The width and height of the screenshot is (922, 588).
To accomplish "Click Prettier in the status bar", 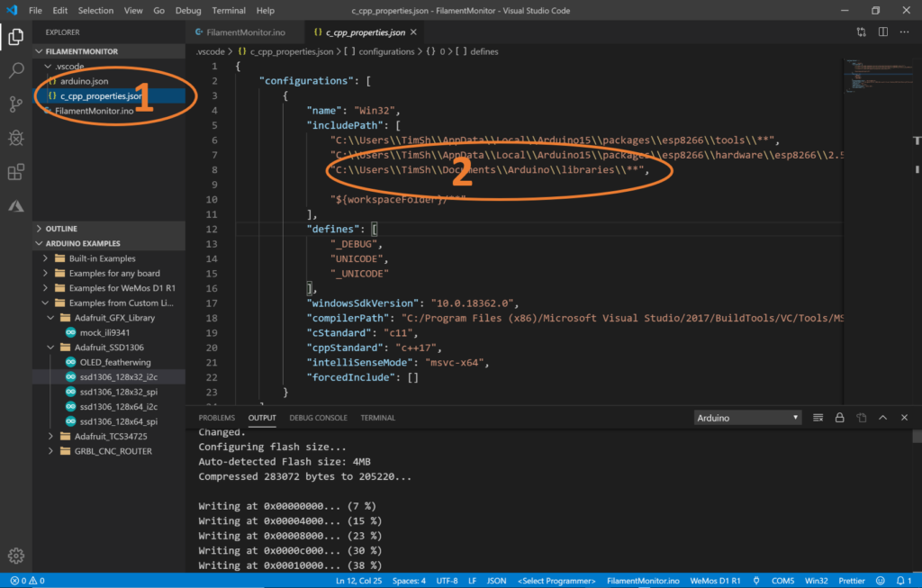I will 852,581.
